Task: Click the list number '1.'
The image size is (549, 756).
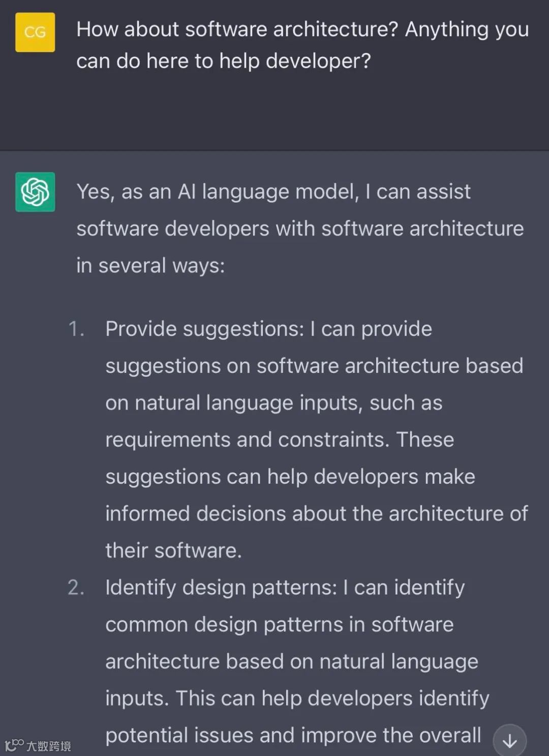Action: tap(76, 329)
